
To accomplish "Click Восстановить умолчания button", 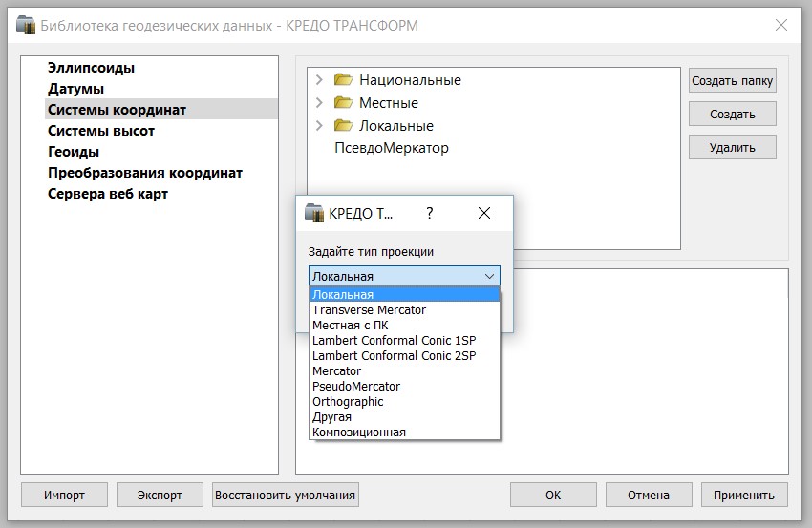I will click(x=286, y=495).
